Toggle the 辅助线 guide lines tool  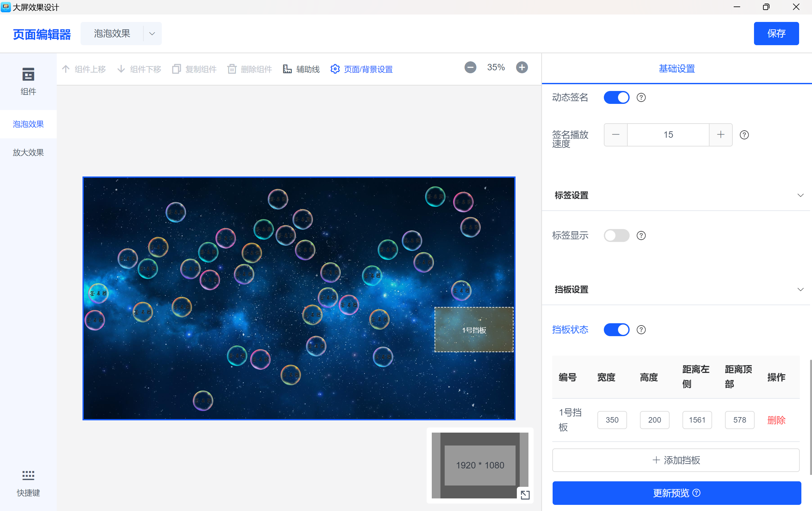[x=301, y=69]
